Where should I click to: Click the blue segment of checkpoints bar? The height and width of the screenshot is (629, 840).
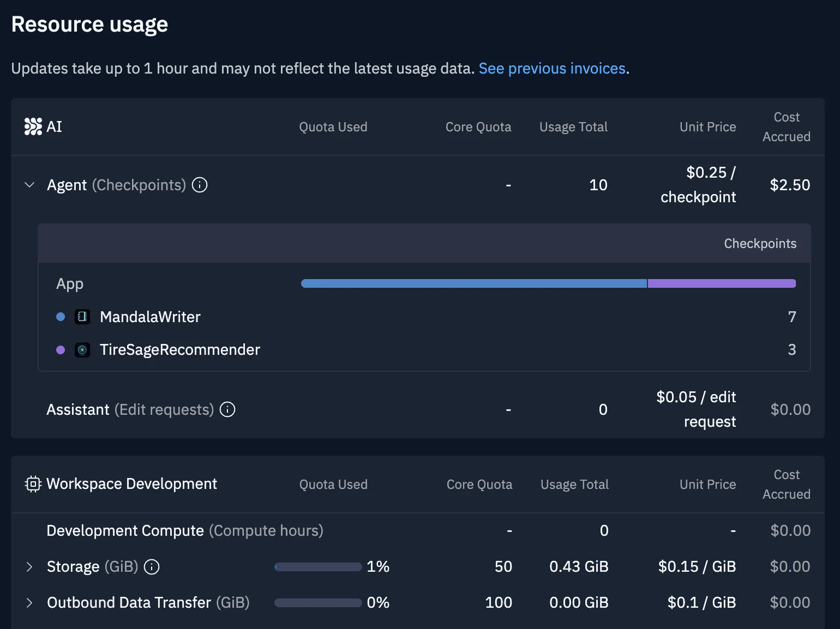tap(473, 283)
